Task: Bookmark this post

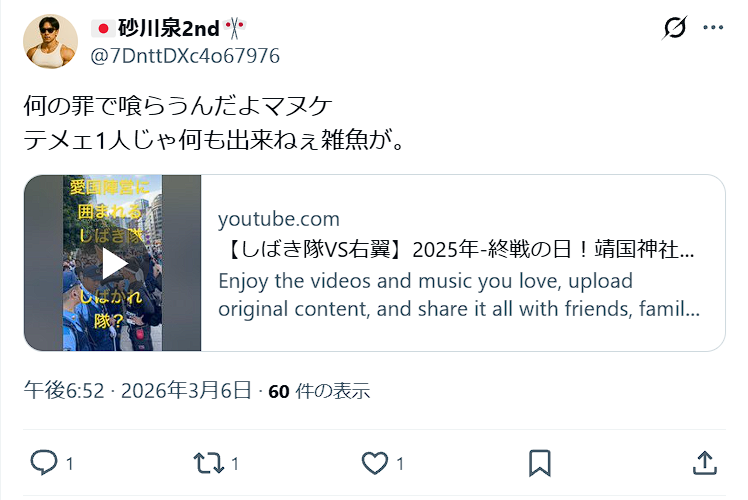Action: pyautogui.click(x=540, y=463)
